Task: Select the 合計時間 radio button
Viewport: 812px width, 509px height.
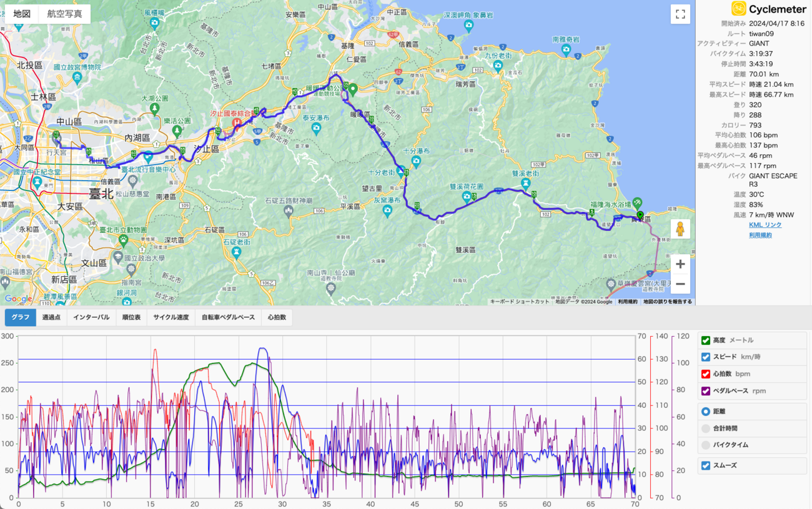Action: click(706, 428)
